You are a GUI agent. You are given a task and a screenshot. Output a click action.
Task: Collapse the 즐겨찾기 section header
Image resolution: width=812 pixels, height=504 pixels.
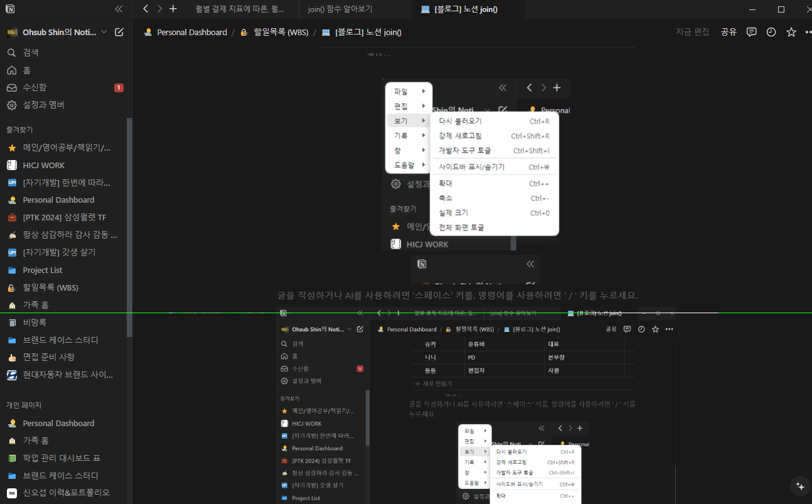tap(19, 130)
